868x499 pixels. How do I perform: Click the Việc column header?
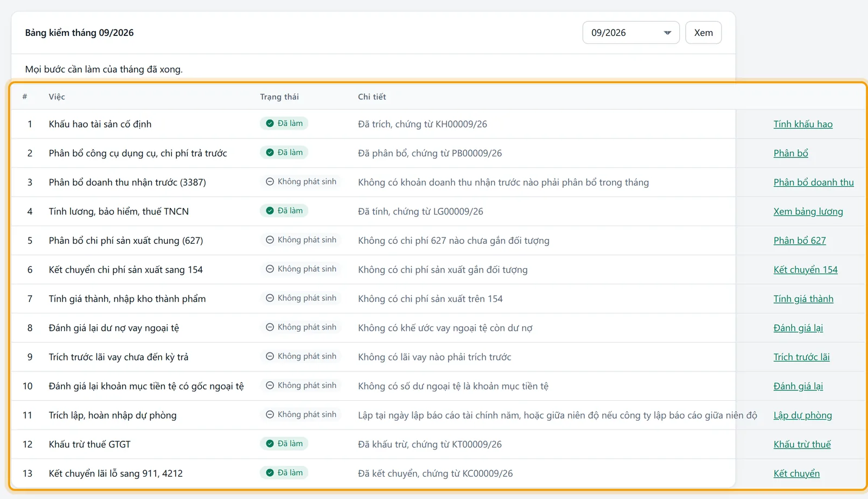(x=57, y=97)
